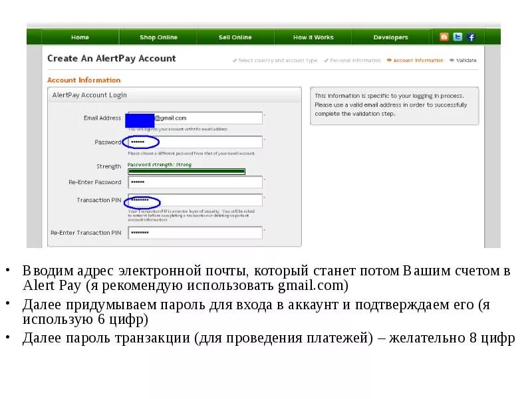Focus the Transaction PIN field
Image resolution: width=532 pixels, height=399 pixels.
click(195, 200)
